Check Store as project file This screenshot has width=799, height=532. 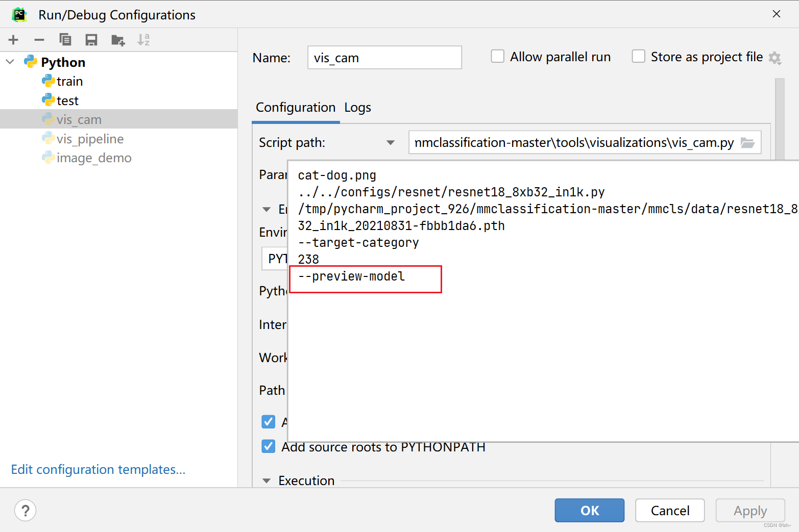(x=638, y=57)
